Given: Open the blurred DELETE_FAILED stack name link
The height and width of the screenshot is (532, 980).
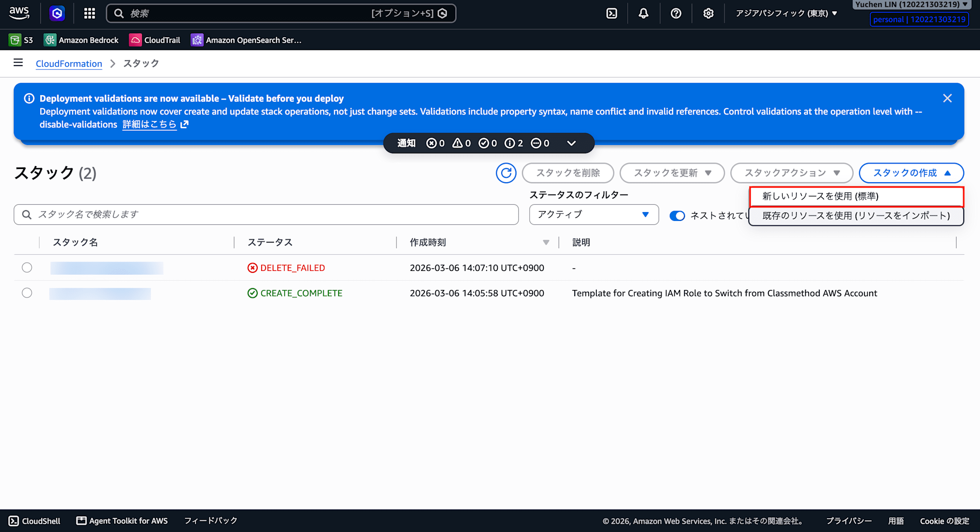Looking at the screenshot, I should tap(107, 268).
